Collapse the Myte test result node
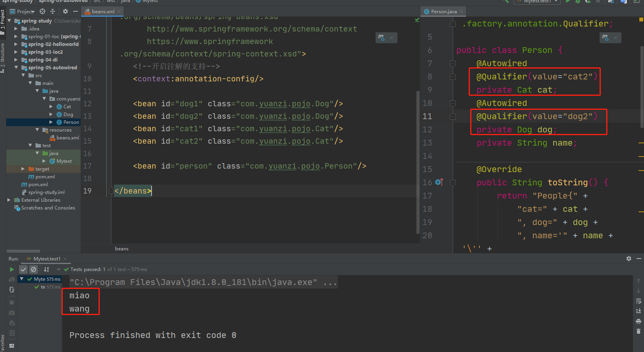Screen dimensions: 644x352 (22, 279)
